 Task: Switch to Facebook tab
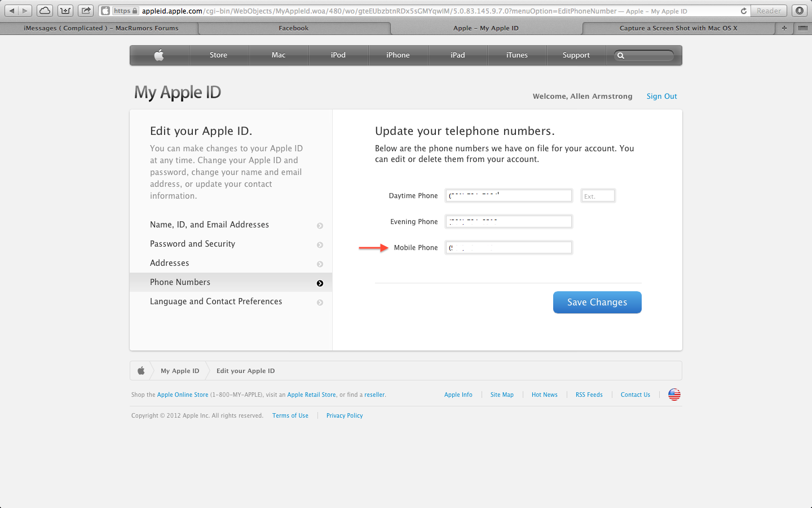[294, 28]
